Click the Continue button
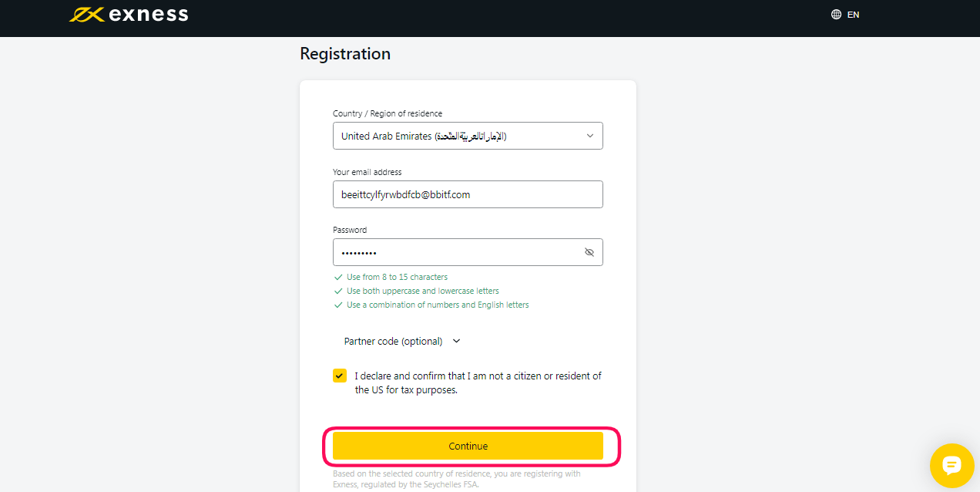The width and height of the screenshot is (980, 492). (x=468, y=446)
